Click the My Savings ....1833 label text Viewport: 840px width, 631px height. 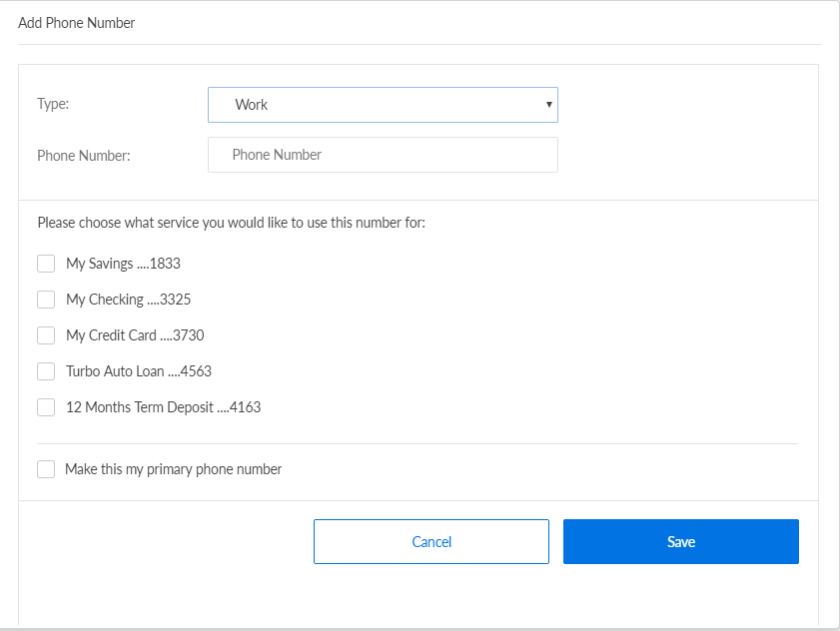[123, 264]
